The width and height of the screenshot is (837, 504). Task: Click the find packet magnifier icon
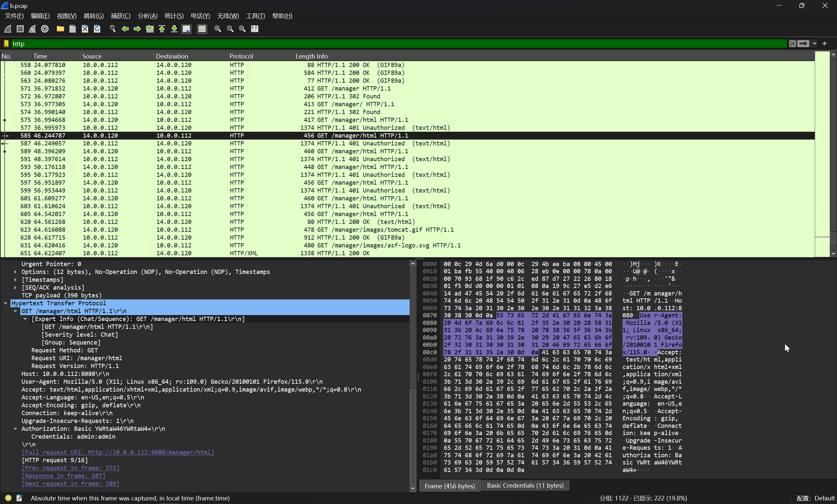pyautogui.click(x=113, y=29)
